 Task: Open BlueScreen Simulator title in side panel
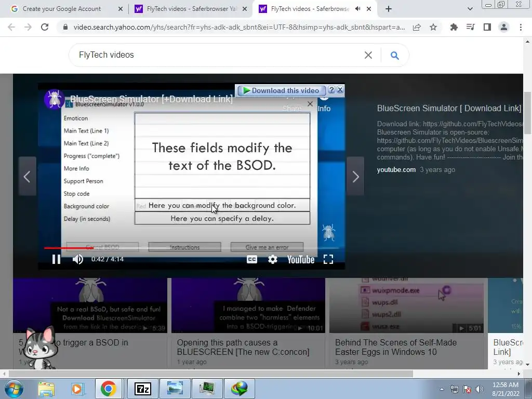[449, 108]
